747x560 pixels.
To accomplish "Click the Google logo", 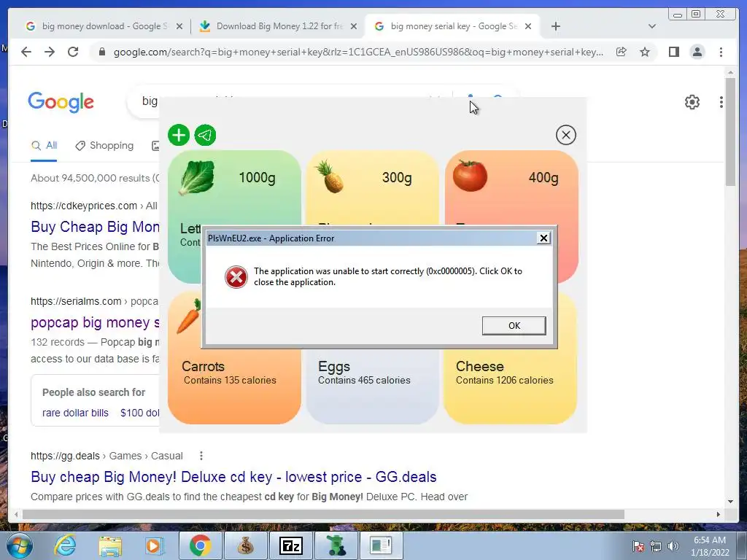I will [61, 102].
